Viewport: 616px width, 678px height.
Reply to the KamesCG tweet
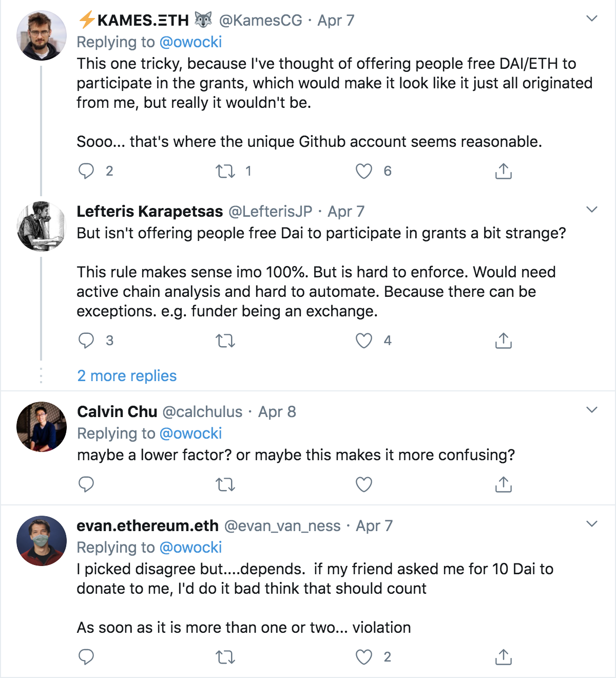[x=86, y=171]
